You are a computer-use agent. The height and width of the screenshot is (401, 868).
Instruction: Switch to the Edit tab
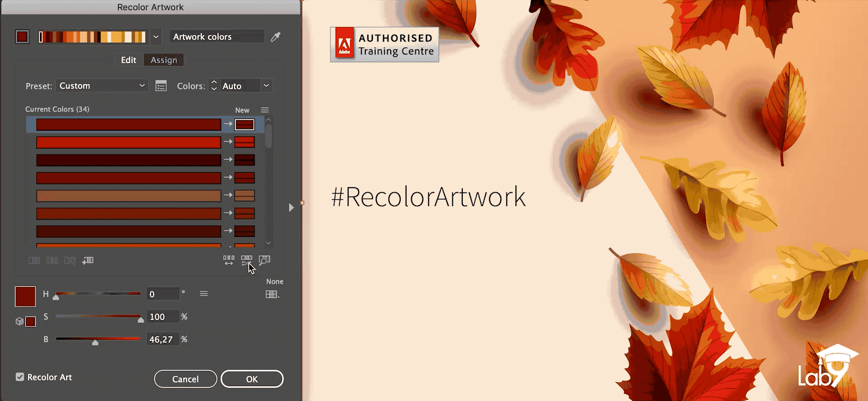coord(129,60)
